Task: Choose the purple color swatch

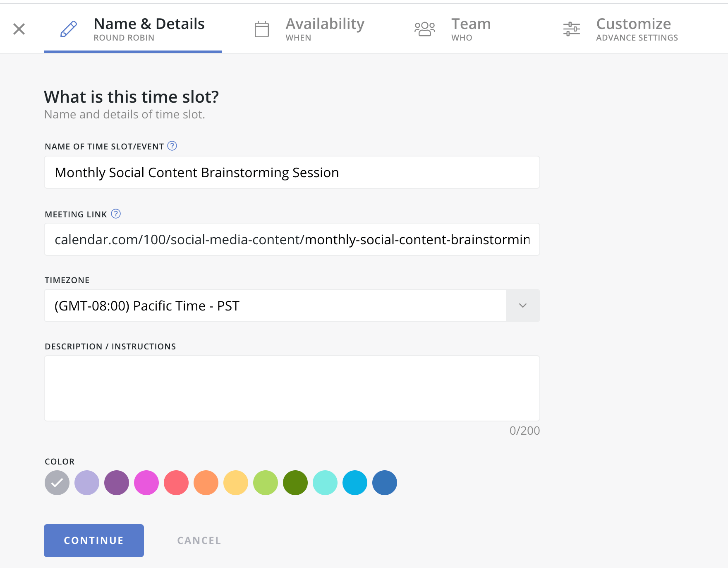Action: tap(117, 483)
